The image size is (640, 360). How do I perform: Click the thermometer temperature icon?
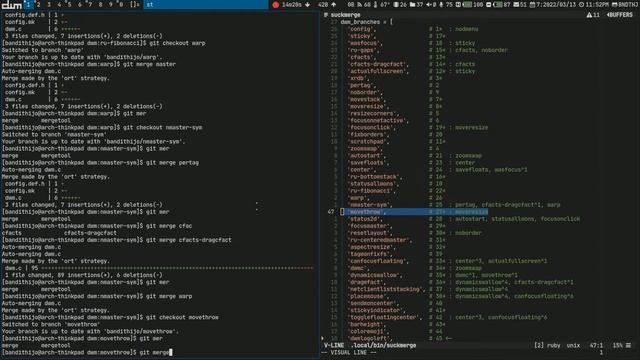coord(376,5)
